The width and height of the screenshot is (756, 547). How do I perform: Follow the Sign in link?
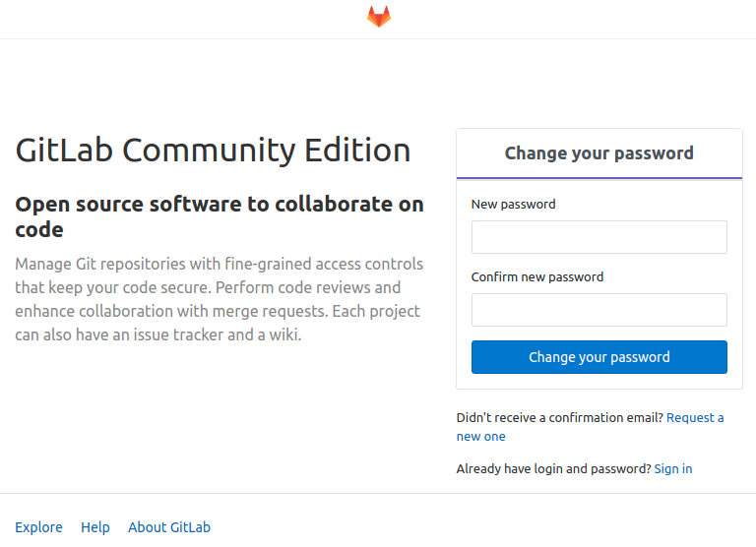[672, 468]
